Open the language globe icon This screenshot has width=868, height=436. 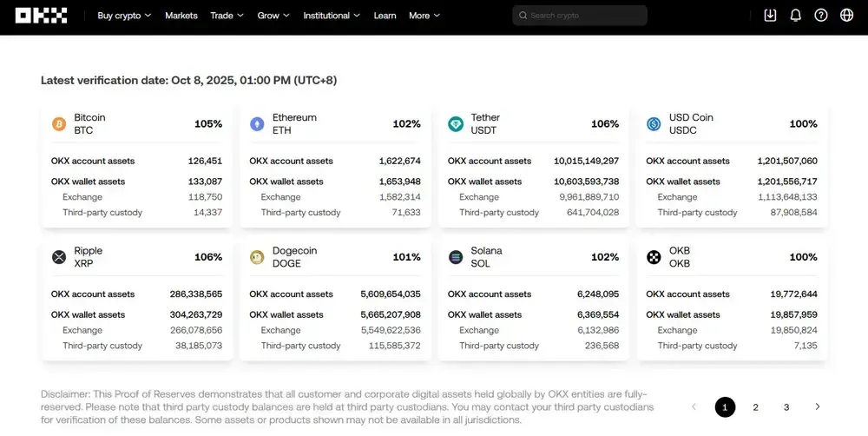[x=846, y=16]
